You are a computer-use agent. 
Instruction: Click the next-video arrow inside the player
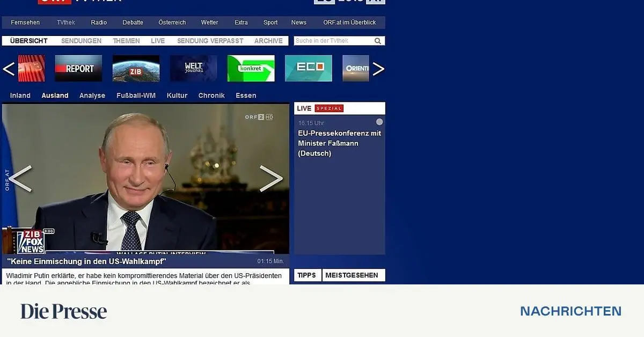point(271,178)
